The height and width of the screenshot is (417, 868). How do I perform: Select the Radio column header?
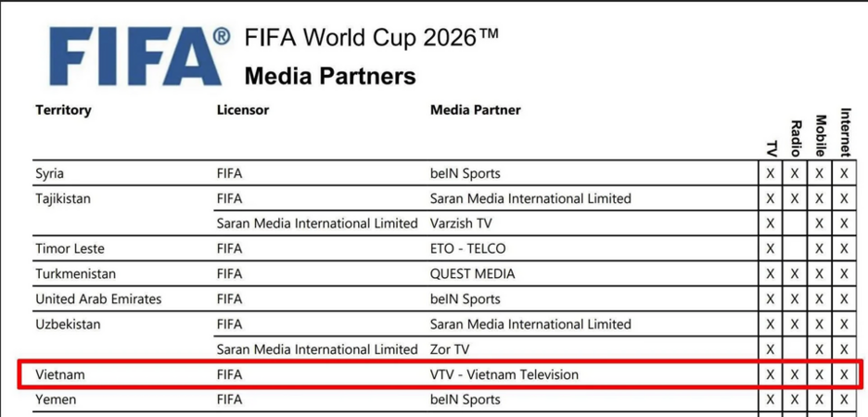click(x=795, y=137)
